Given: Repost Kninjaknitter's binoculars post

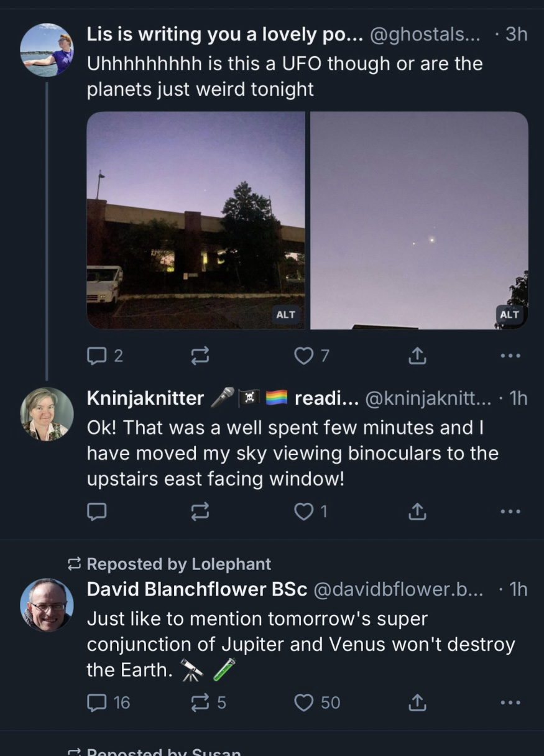Looking at the screenshot, I should 200,512.
